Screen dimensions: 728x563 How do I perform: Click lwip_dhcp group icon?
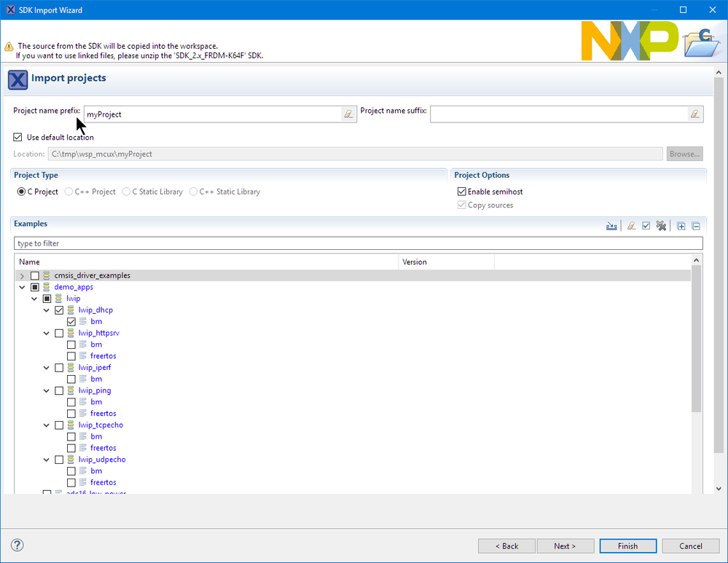tap(71, 310)
